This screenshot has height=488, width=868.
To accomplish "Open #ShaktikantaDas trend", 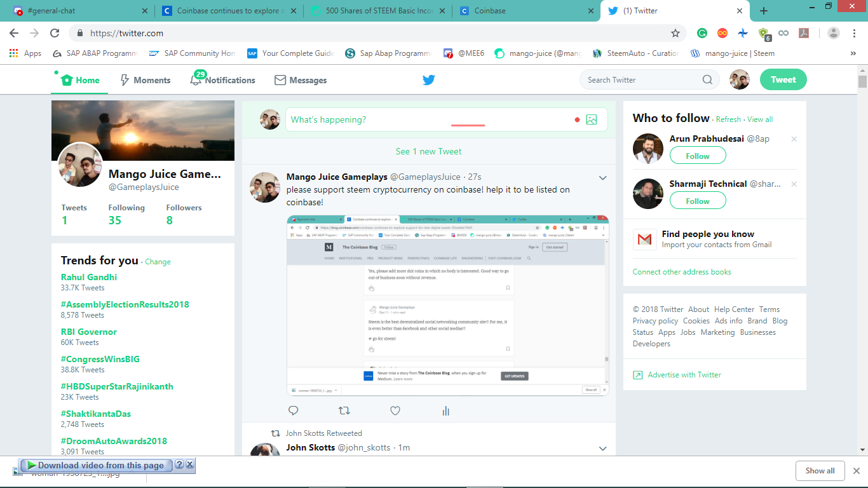I will (96, 414).
